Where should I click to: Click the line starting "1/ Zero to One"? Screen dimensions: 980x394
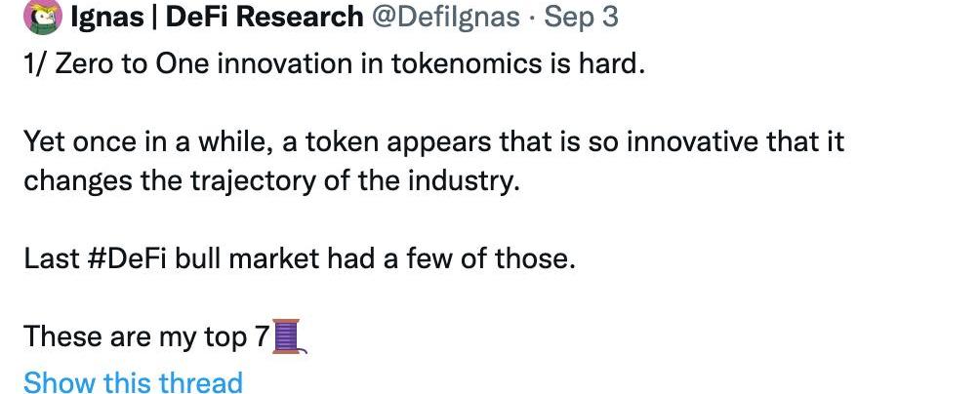pos(335,65)
